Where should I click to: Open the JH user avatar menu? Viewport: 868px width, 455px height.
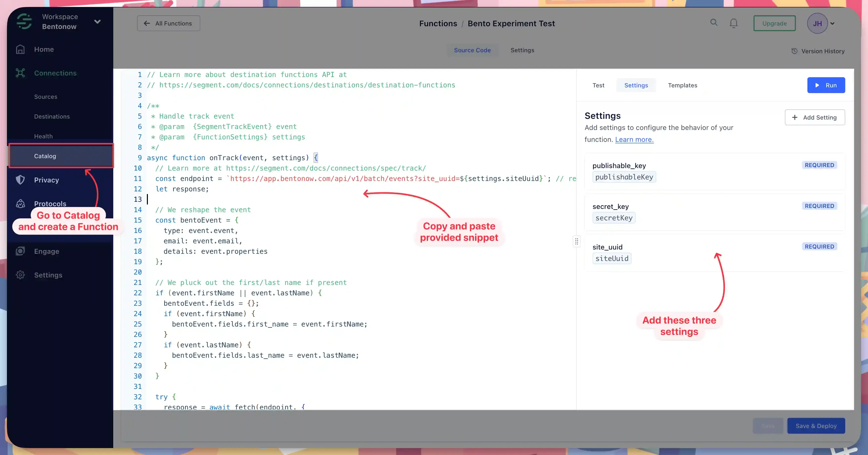pyautogui.click(x=817, y=23)
